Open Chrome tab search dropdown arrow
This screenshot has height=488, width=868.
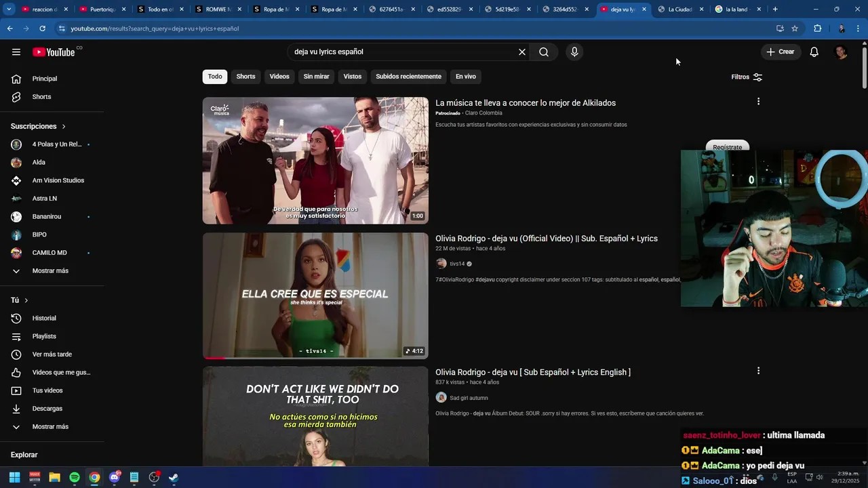(x=9, y=9)
